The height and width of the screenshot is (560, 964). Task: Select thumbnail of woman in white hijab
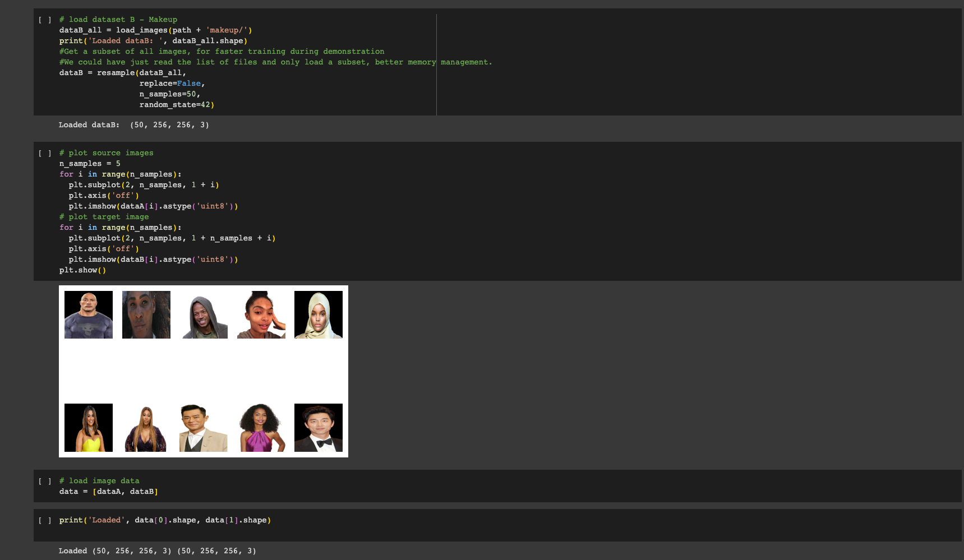point(318,314)
